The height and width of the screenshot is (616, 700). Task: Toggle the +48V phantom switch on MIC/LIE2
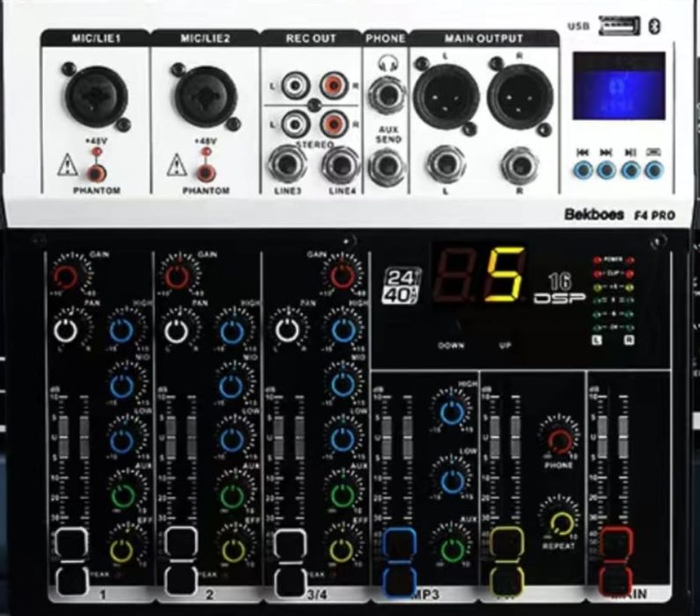206,172
